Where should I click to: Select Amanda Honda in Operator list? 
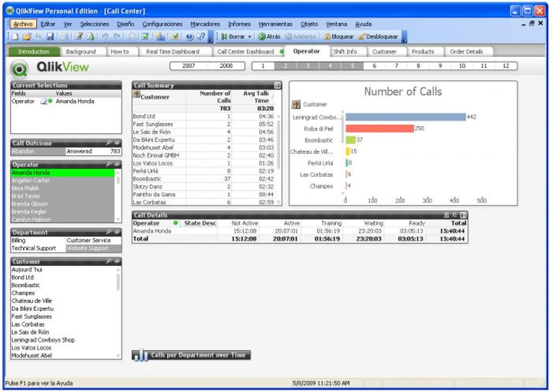coord(63,173)
